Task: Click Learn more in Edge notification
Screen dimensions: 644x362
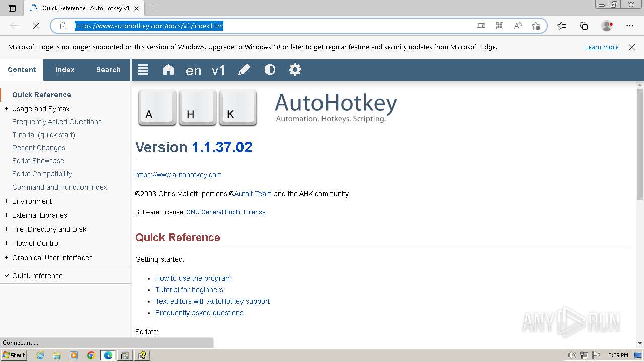Action: tap(602, 47)
